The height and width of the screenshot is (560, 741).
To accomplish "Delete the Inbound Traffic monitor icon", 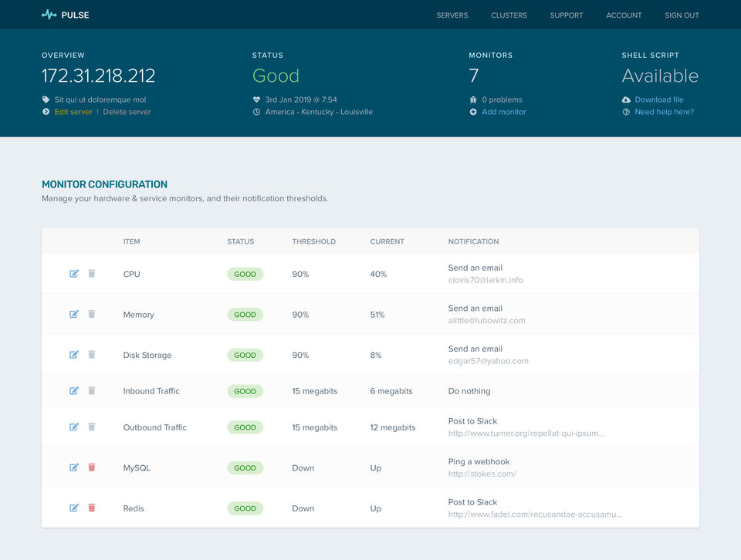I will [92, 390].
